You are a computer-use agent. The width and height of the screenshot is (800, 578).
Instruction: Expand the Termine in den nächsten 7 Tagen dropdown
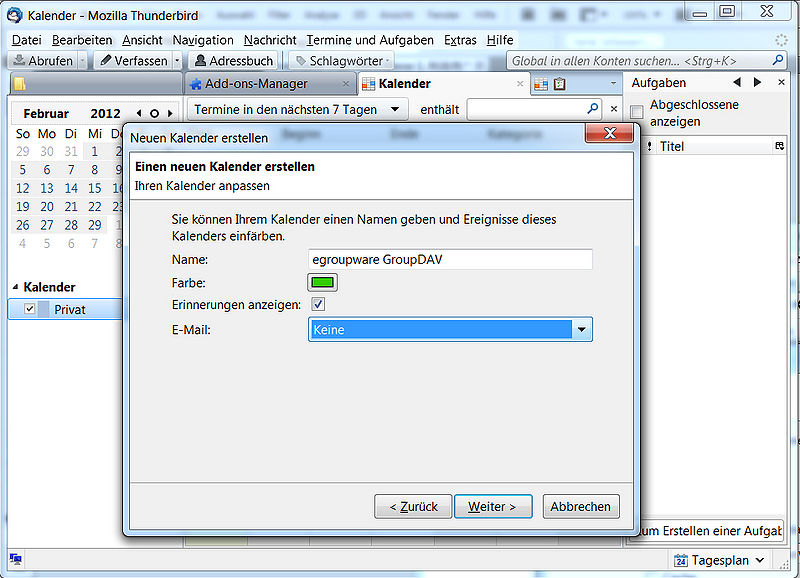click(298, 109)
